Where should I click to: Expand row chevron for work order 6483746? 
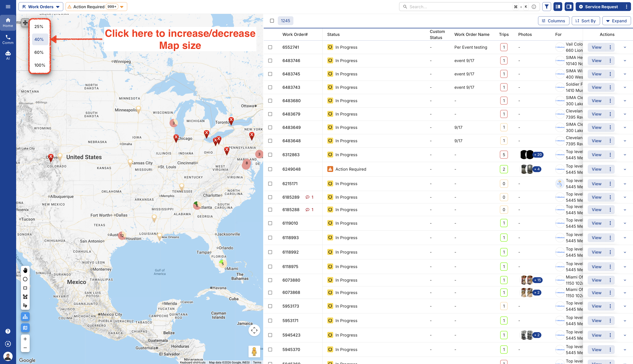(x=625, y=61)
